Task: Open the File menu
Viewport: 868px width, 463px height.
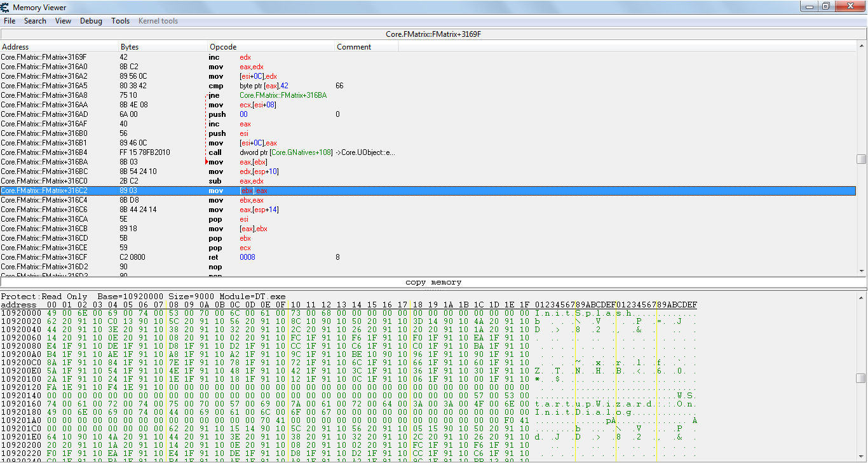Action: pos(10,21)
